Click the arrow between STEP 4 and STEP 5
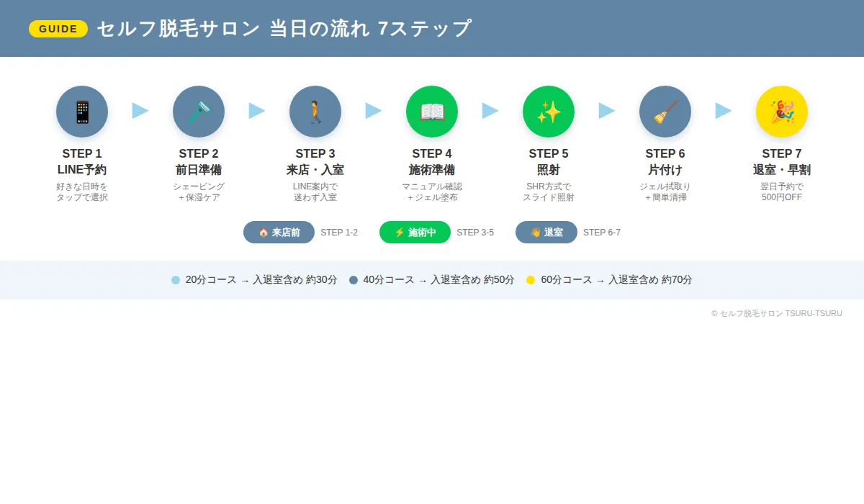This screenshot has width=864, height=504. tap(490, 110)
